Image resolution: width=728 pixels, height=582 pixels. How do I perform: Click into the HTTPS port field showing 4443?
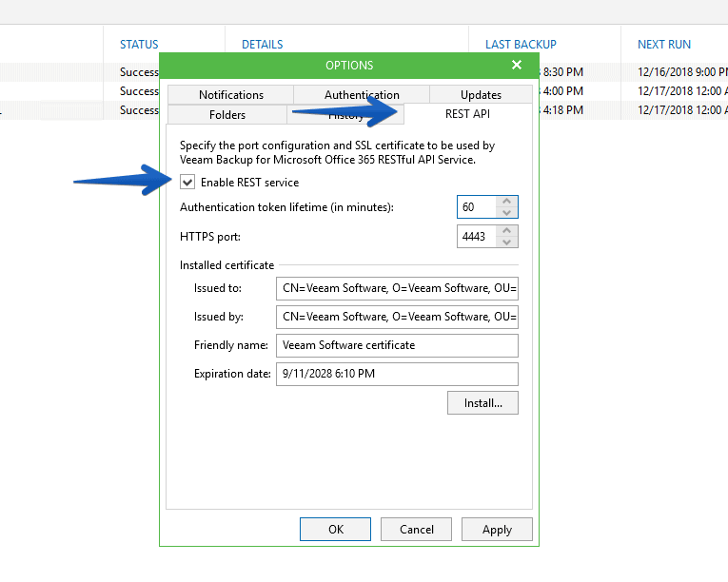pyautogui.click(x=477, y=236)
